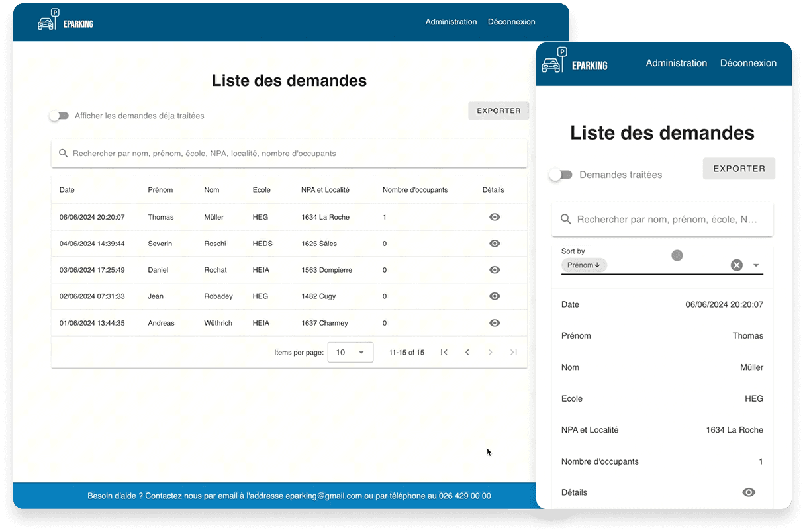Viewport: 805px width, 532px height.
Task: Open details eye icon for Daniel Rochat
Action: click(494, 270)
